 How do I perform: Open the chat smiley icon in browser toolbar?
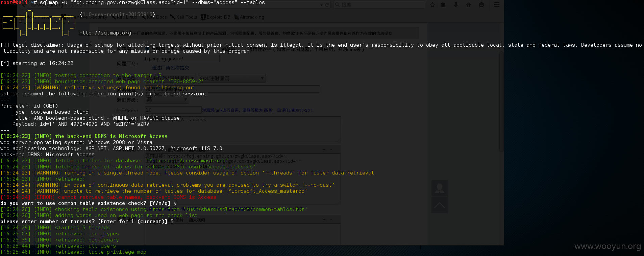(481, 5)
